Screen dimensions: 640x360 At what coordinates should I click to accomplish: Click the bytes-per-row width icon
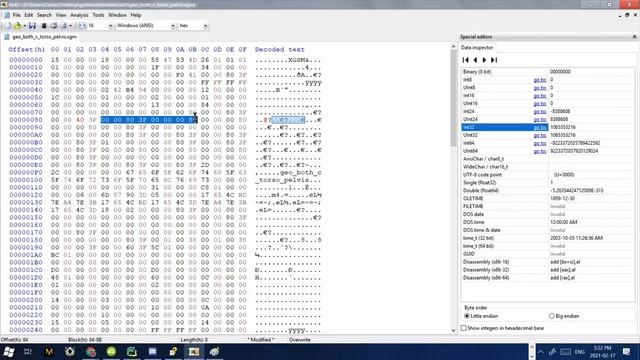pyautogui.click(x=82, y=26)
